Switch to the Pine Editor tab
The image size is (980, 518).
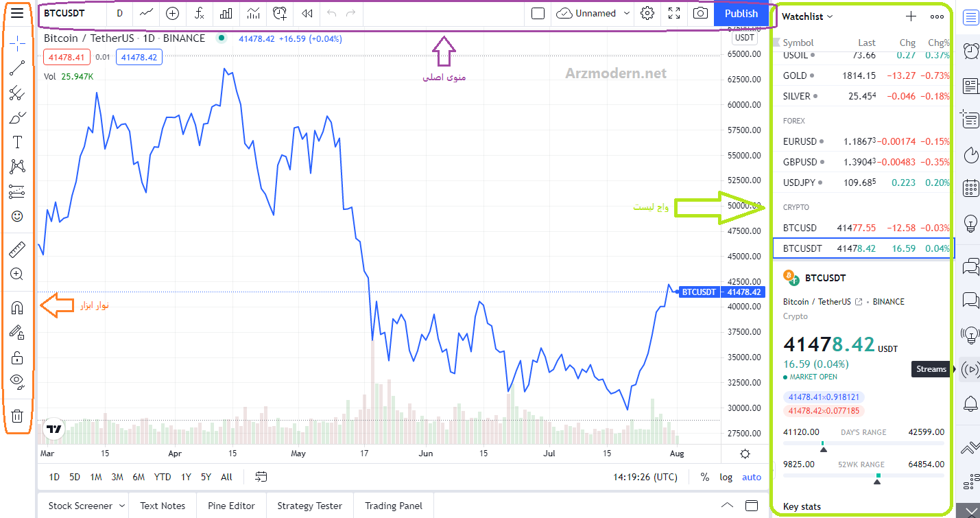click(231, 506)
